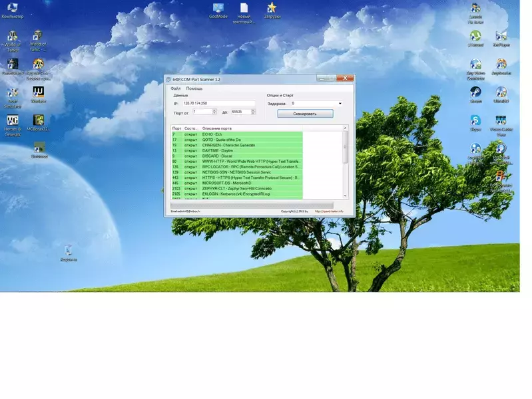Open the Skype desktop shortcut
This screenshot has width=532, height=399.
pyautogui.click(x=475, y=123)
